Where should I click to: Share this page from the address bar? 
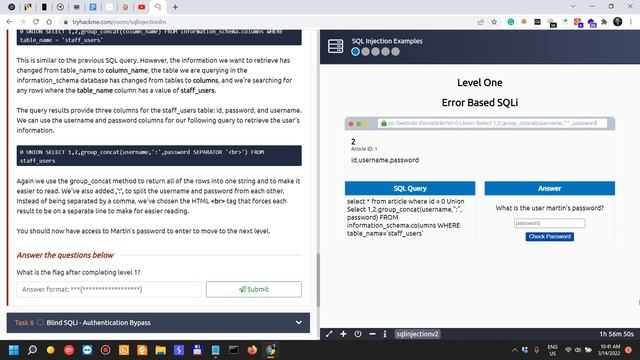click(x=480, y=22)
